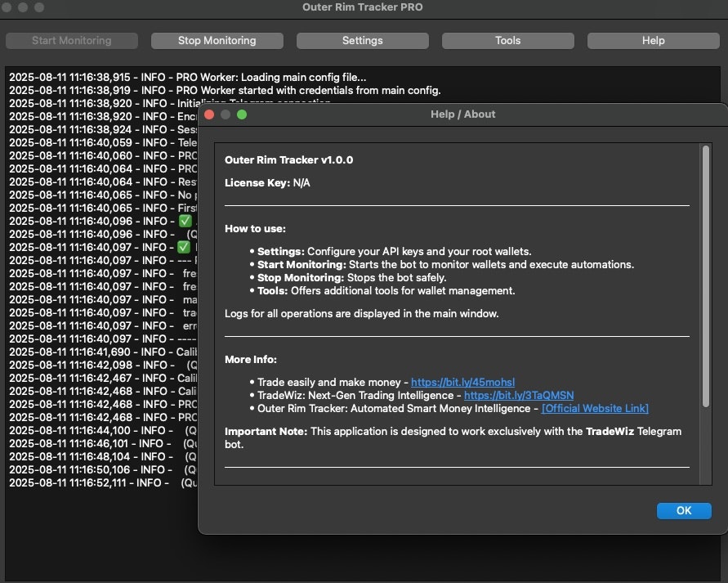Image resolution: width=728 pixels, height=583 pixels.
Task: Click the Start Monitoring: Starts the bot line
Action: (441, 264)
